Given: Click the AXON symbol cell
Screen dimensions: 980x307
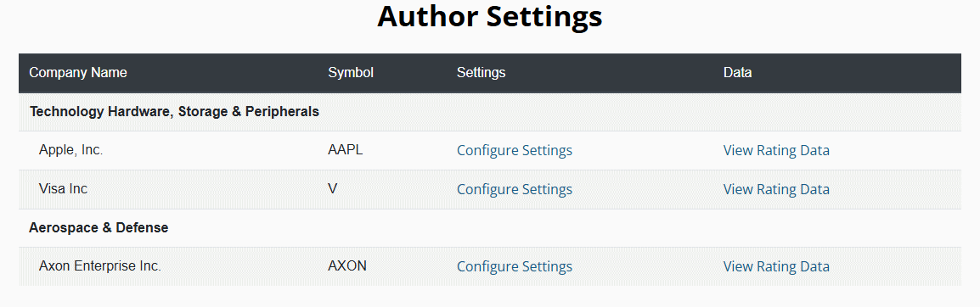Looking at the screenshot, I should pos(346,265).
